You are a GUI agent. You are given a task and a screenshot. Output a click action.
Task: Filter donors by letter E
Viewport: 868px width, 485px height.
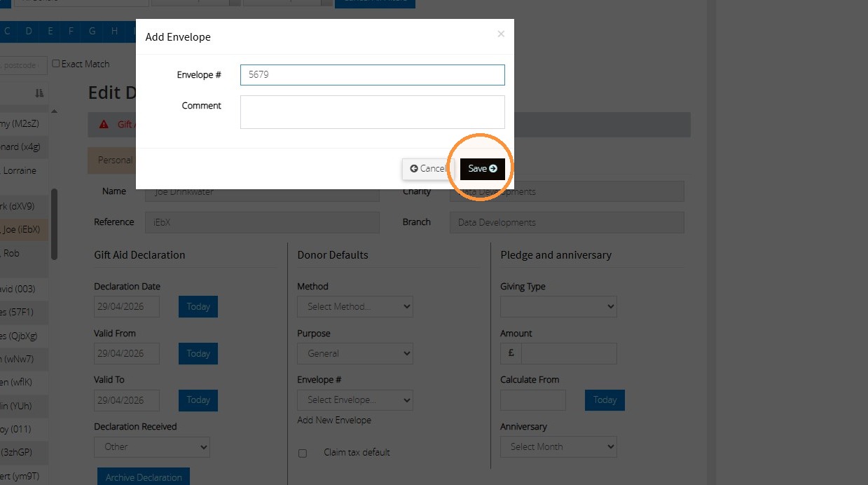point(50,31)
